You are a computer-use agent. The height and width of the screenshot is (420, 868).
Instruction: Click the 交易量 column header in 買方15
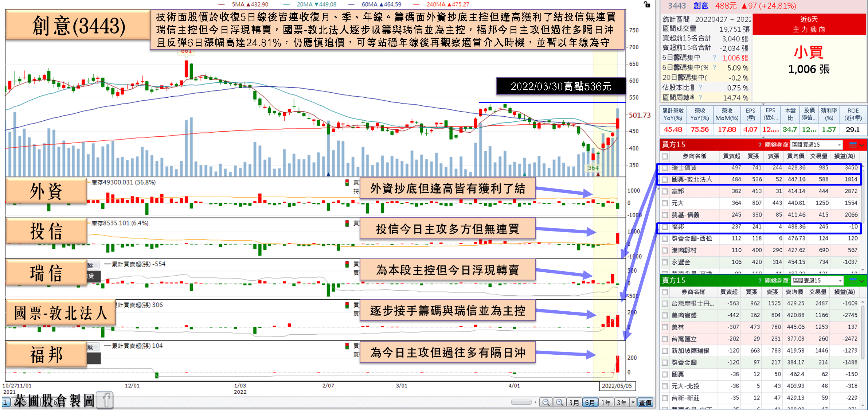[x=818, y=156]
